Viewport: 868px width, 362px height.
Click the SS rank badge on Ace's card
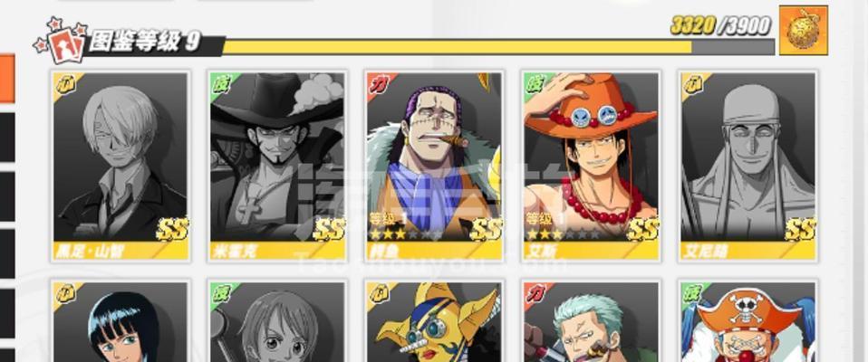[642, 228]
